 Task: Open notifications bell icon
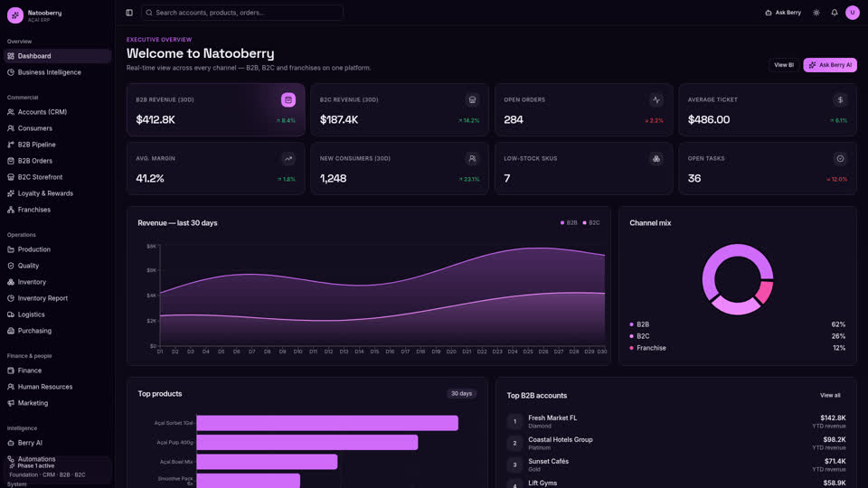click(835, 13)
